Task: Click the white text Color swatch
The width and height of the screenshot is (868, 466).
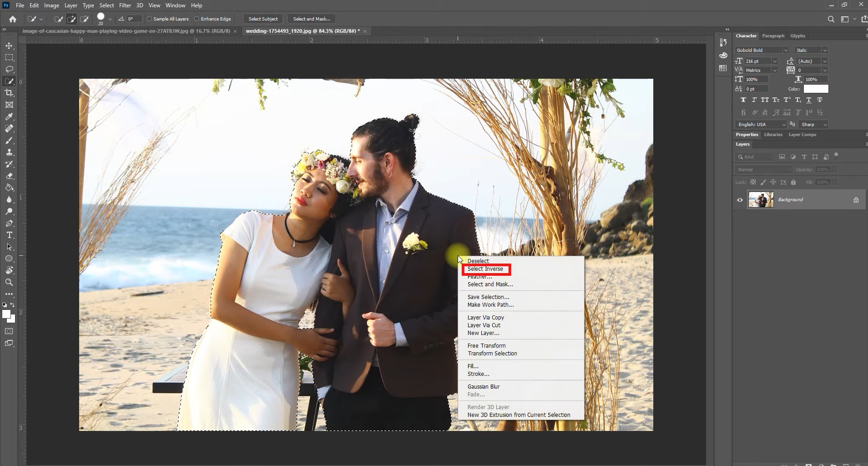Action: click(x=816, y=89)
